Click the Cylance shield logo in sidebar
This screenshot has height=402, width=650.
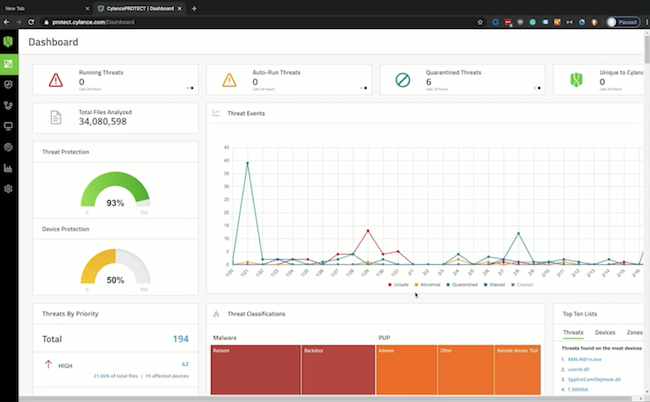[x=8, y=41]
